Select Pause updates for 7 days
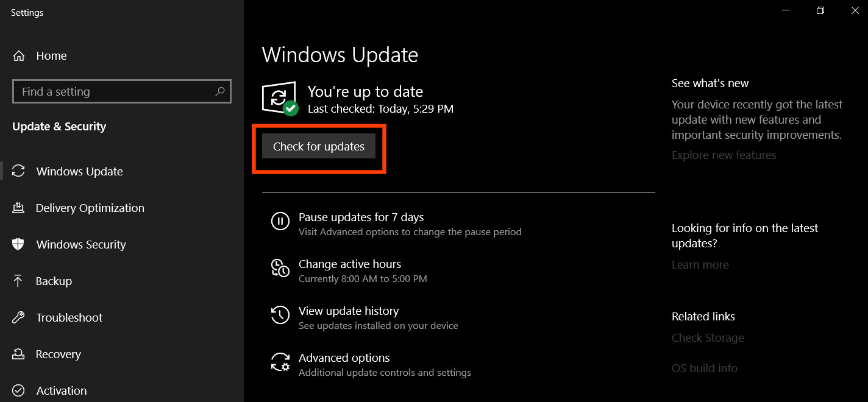The width and height of the screenshot is (868, 402). click(x=361, y=217)
